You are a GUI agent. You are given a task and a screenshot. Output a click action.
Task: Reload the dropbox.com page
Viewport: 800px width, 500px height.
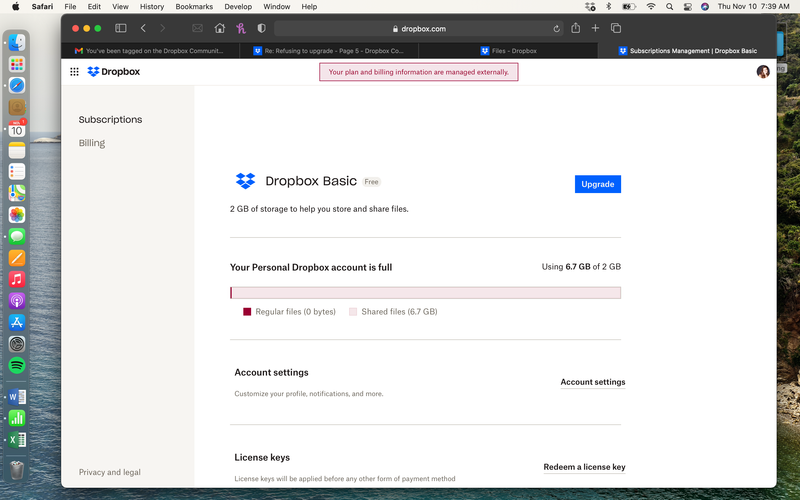pyautogui.click(x=557, y=29)
